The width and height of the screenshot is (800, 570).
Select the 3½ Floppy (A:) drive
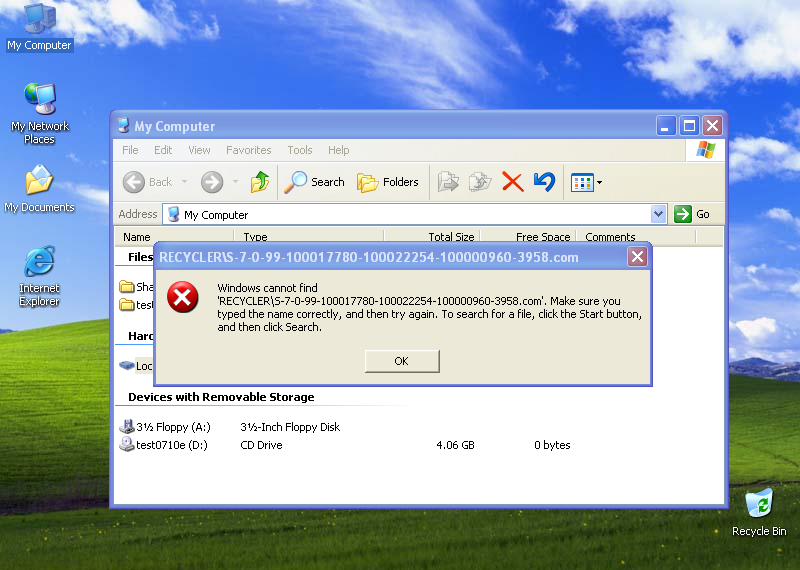point(165,427)
